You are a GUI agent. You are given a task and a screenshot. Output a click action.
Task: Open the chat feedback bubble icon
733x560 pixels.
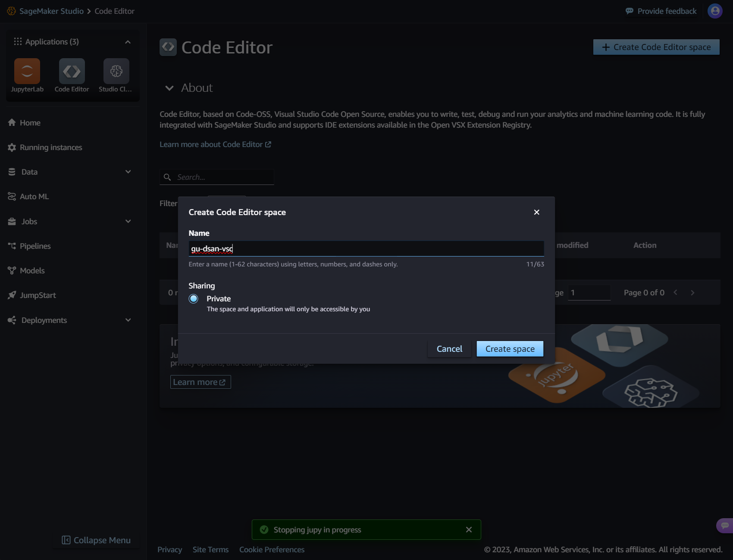[725, 526]
